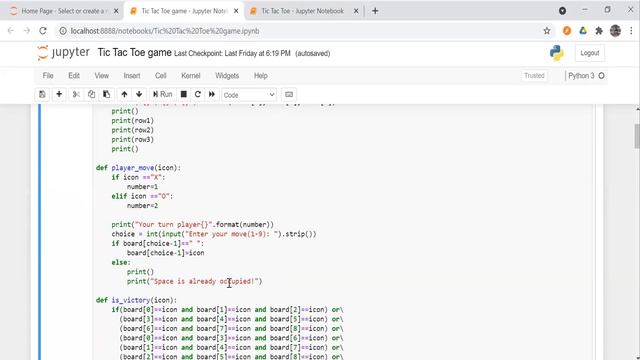This screenshot has width=640, height=360.
Task: Click the "Space is already occupied!" string
Action: (205, 281)
